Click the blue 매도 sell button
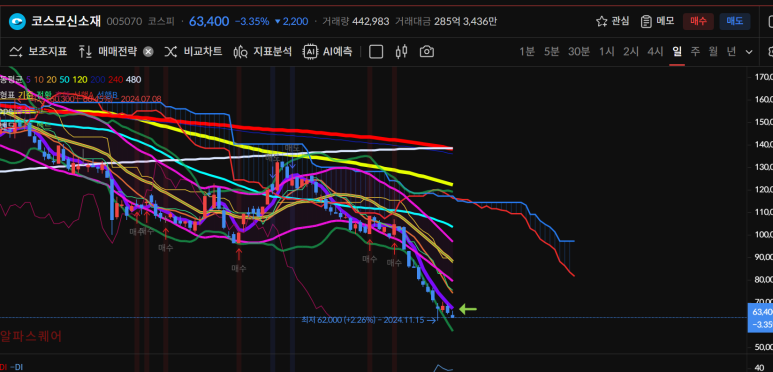This screenshot has width=773, height=372. [x=735, y=21]
